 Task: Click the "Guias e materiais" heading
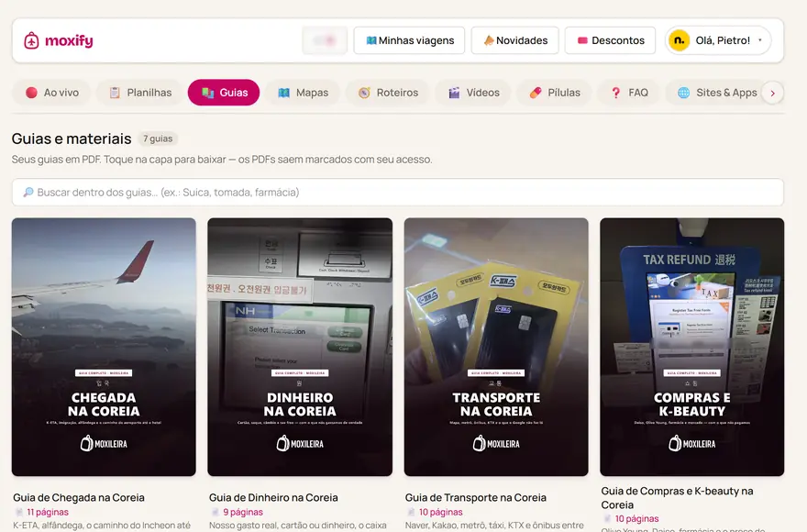click(72, 139)
